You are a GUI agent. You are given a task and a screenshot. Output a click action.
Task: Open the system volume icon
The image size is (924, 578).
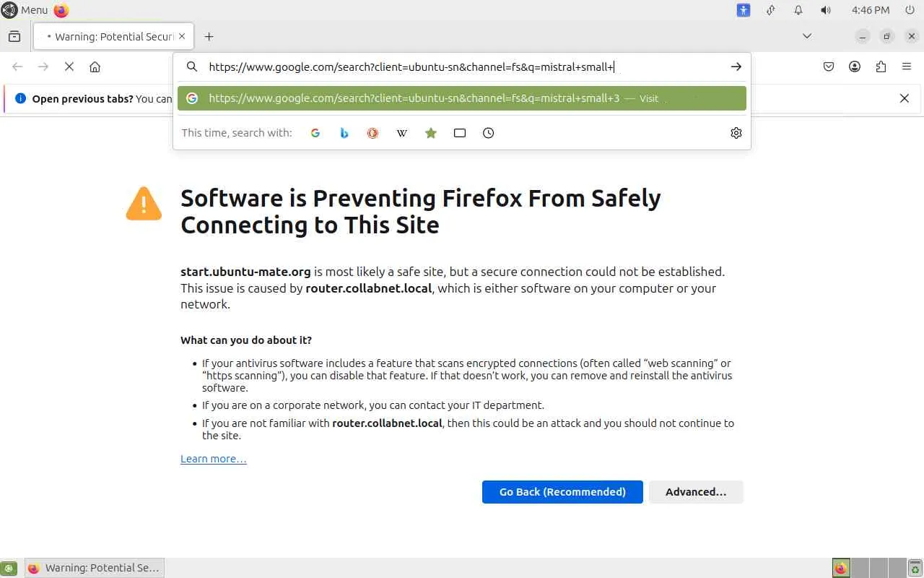tap(826, 10)
